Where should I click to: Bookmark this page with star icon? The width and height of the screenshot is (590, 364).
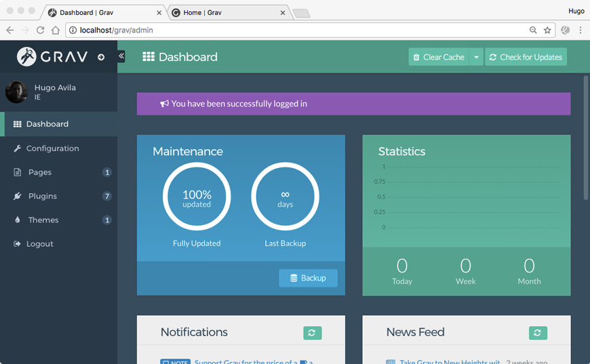[x=547, y=30]
